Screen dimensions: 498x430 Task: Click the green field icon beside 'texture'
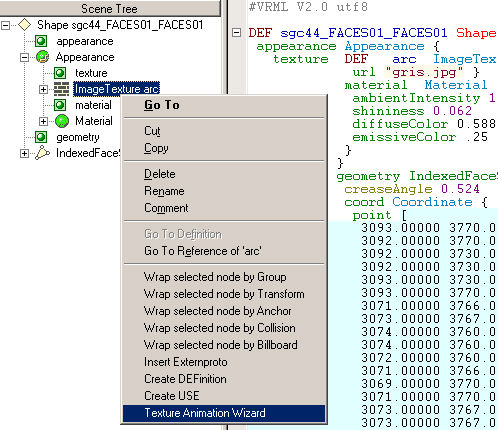[x=60, y=73]
